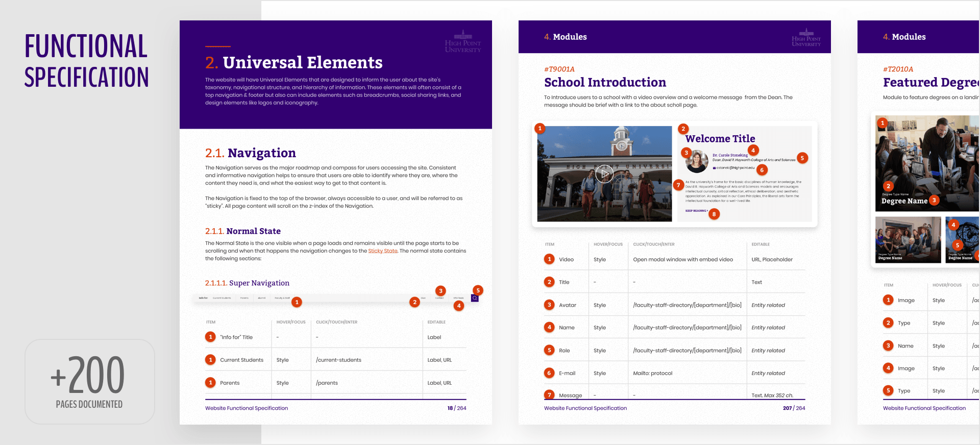The height and width of the screenshot is (445, 980).
Task: Click the "Current Students" table row label
Action: click(x=242, y=360)
